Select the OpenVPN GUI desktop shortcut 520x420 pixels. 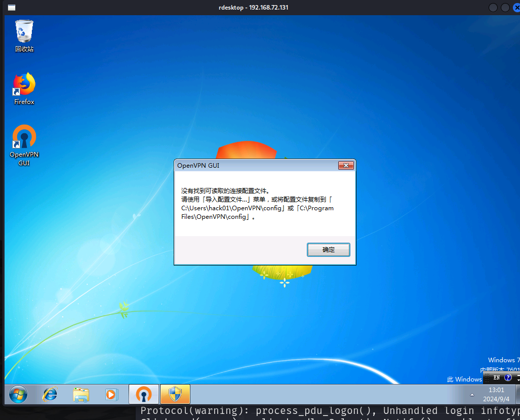24,145
